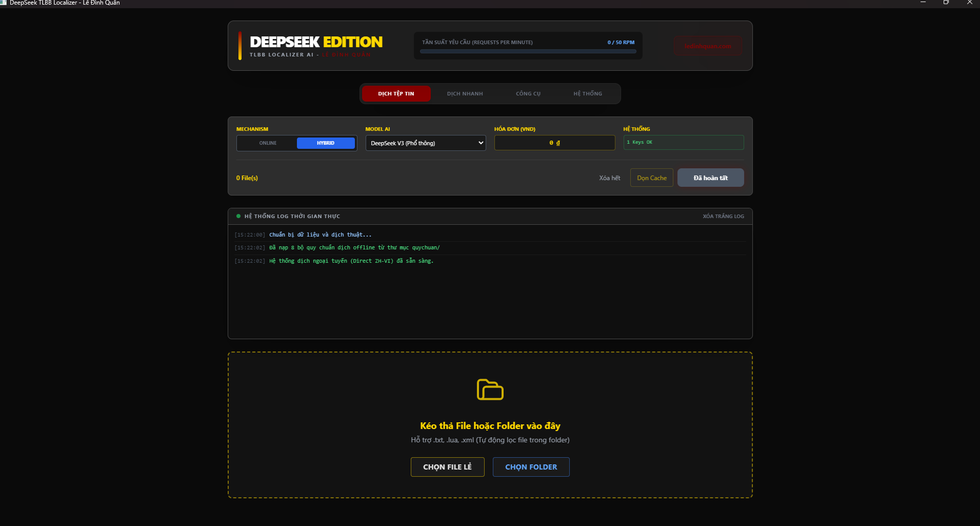Select the HYBRID mechanism option

pyautogui.click(x=326, y=143)
